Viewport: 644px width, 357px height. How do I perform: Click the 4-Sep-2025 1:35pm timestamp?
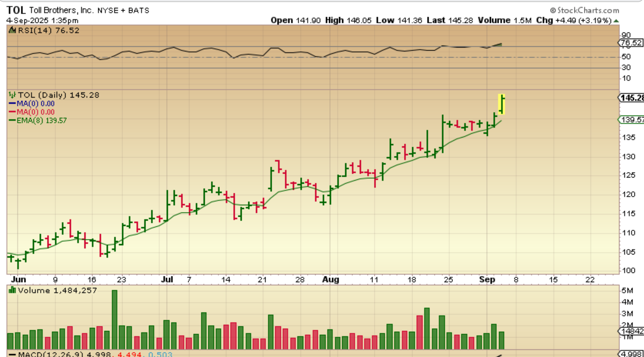42,21
